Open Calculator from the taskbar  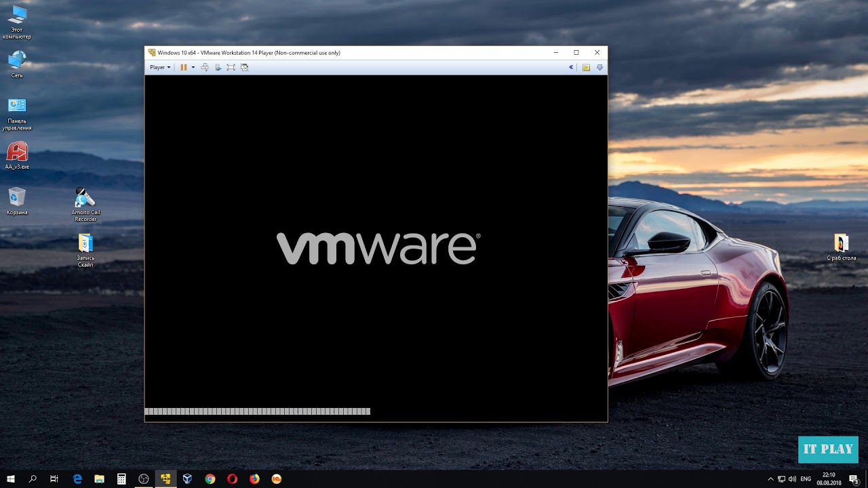[x=121, y=479]
